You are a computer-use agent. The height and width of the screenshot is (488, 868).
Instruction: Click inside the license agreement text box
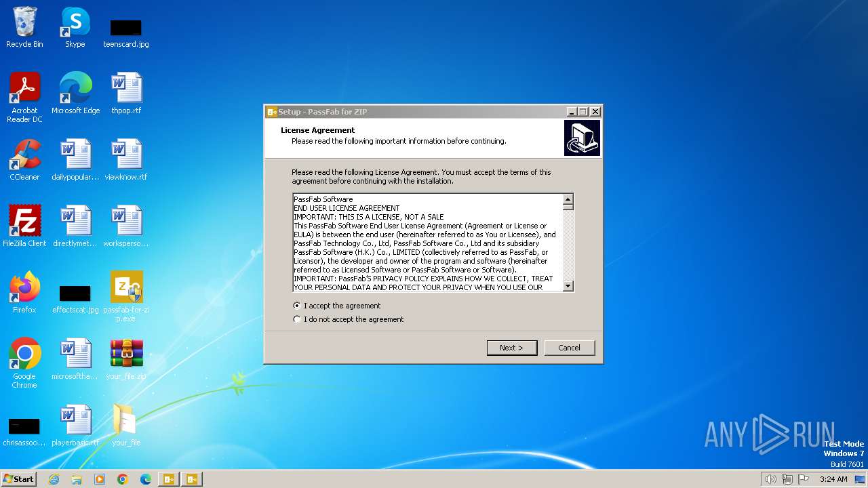pyautogui.click(x=427, y=243)
